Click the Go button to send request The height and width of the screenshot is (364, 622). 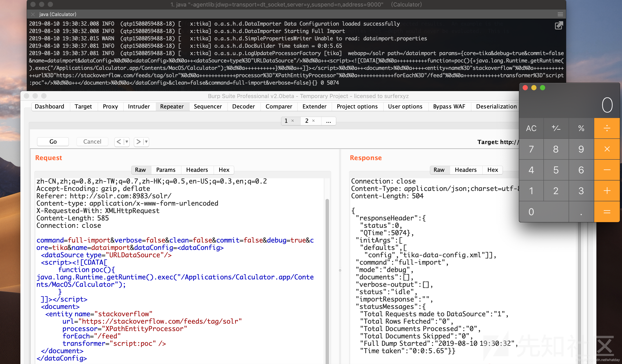click(53, 142)
